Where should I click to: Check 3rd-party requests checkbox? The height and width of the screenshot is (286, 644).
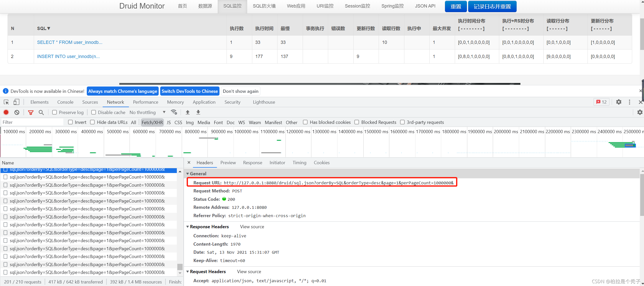point(402,122)
